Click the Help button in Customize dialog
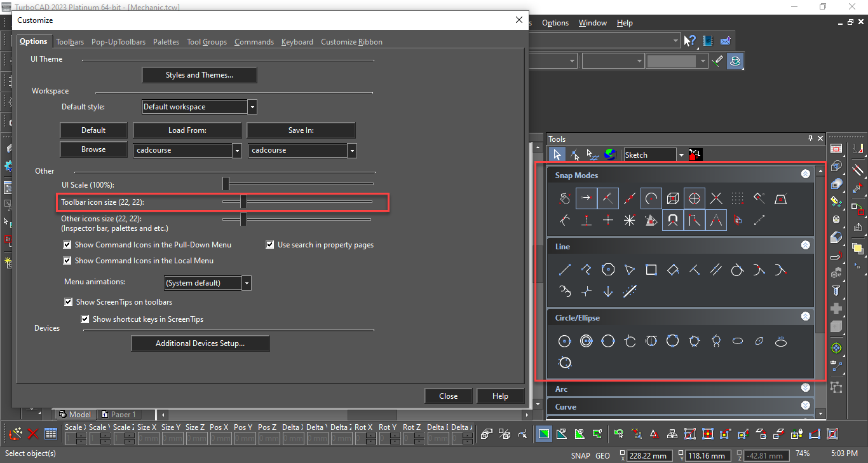The height and width of the screenshot is (463, 868). (500, 396)
